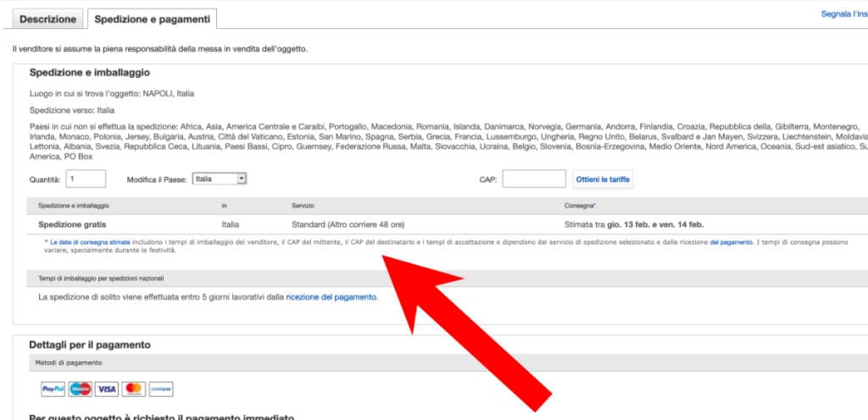
Task: Click into the CAP text field
Action: (534, 179)
